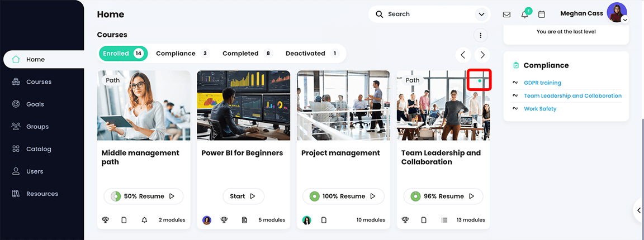Click list icon on Team Leadership card
The width and height of the screenshot is (644, 240).
point(444,220)
